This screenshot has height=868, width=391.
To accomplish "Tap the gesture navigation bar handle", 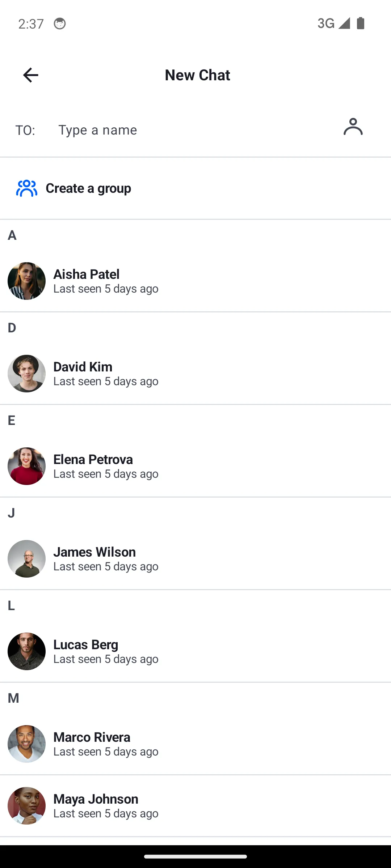I will (195, 856).
